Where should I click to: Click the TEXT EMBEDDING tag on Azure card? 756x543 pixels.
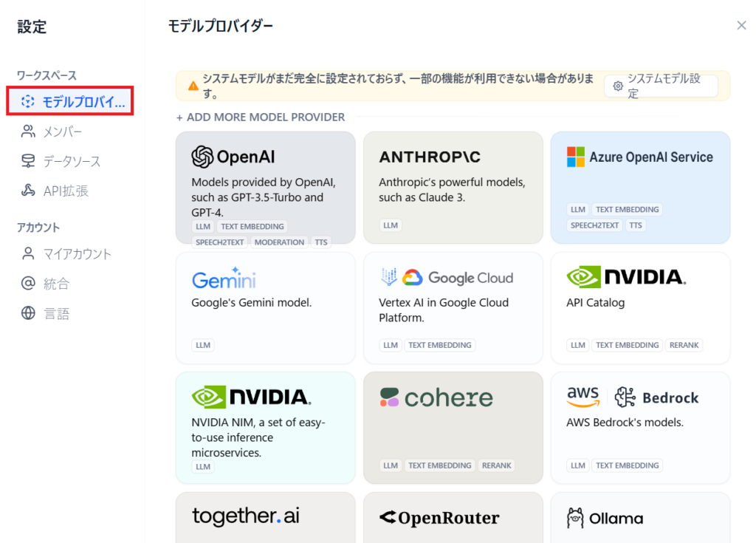click(x=627, y=210)
